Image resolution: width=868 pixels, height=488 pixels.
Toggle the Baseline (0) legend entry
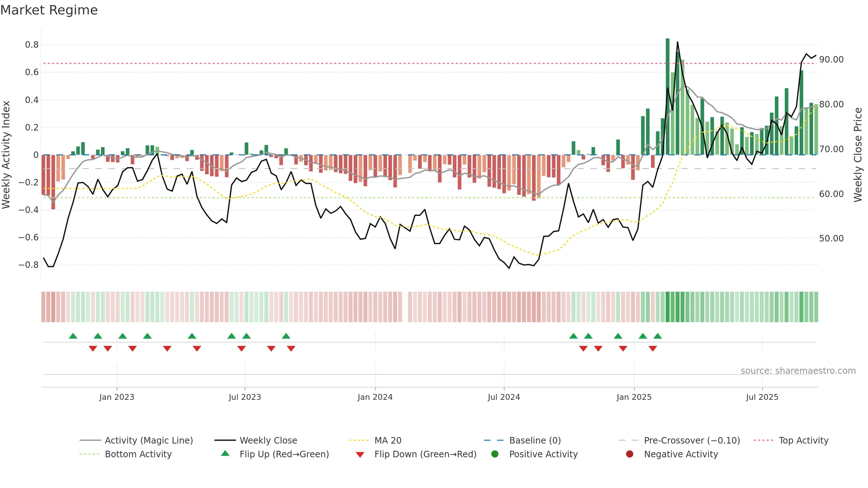522,440
